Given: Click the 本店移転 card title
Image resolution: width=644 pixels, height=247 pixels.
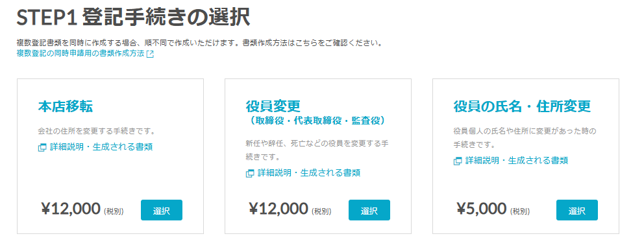Looking at the screenshot, I should [x=66, y=107].
